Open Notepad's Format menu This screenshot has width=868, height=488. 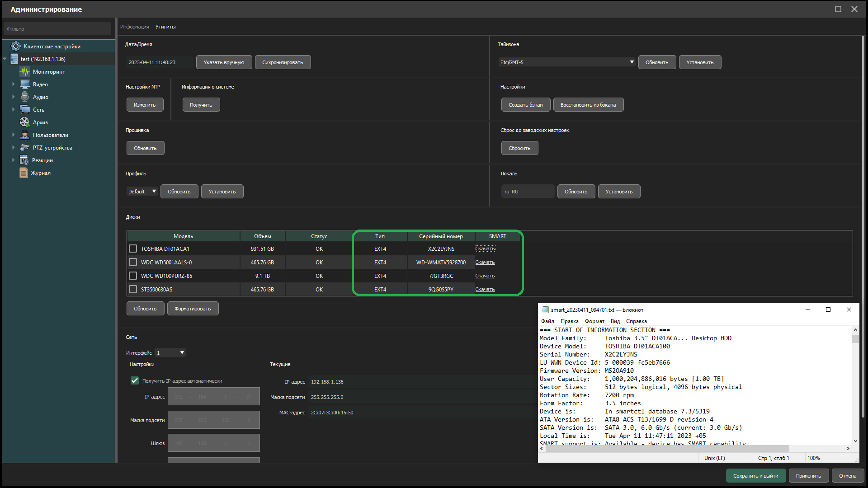tap(594, 321)
